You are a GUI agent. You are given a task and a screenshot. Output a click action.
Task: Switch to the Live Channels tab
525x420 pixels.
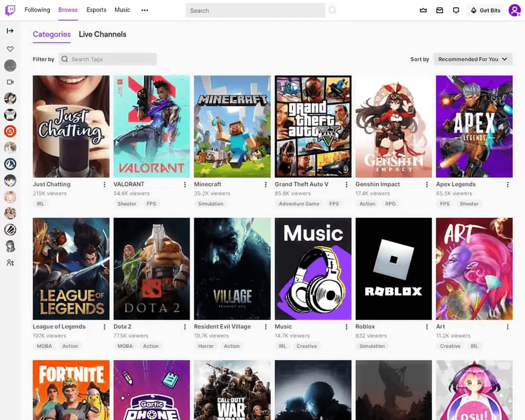tap(102, 34)
